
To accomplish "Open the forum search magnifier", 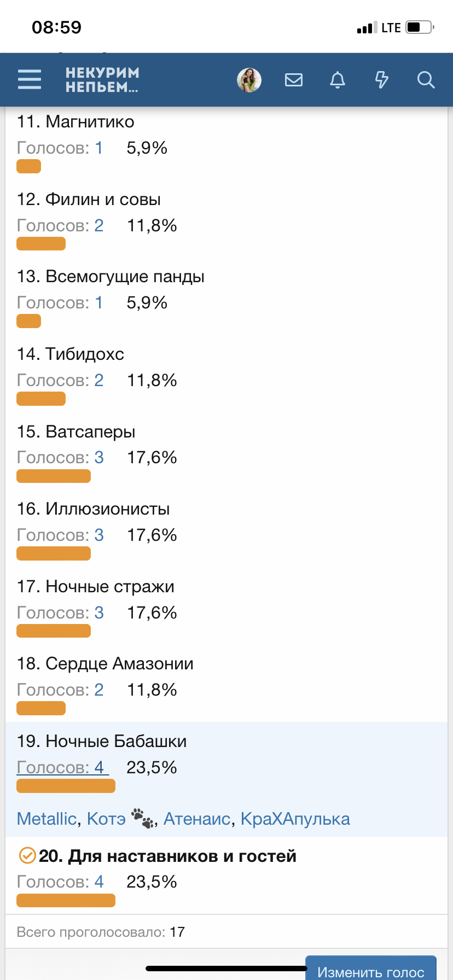I will (426, 80).
